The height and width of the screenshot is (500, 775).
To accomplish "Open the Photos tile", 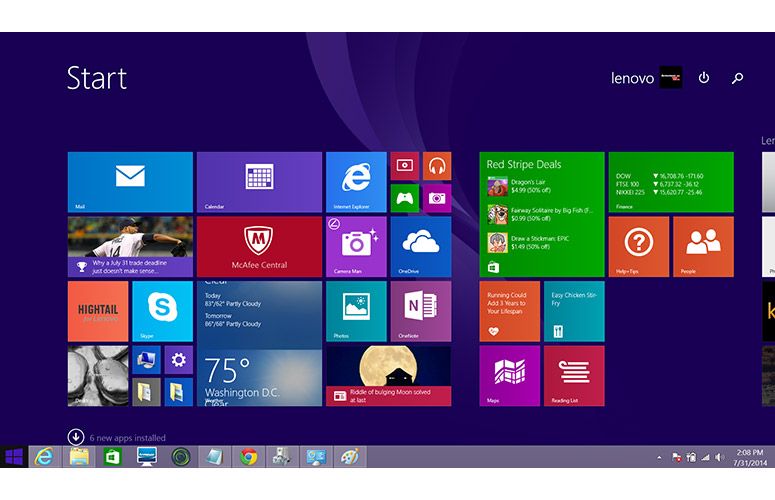I will (356, 311).
